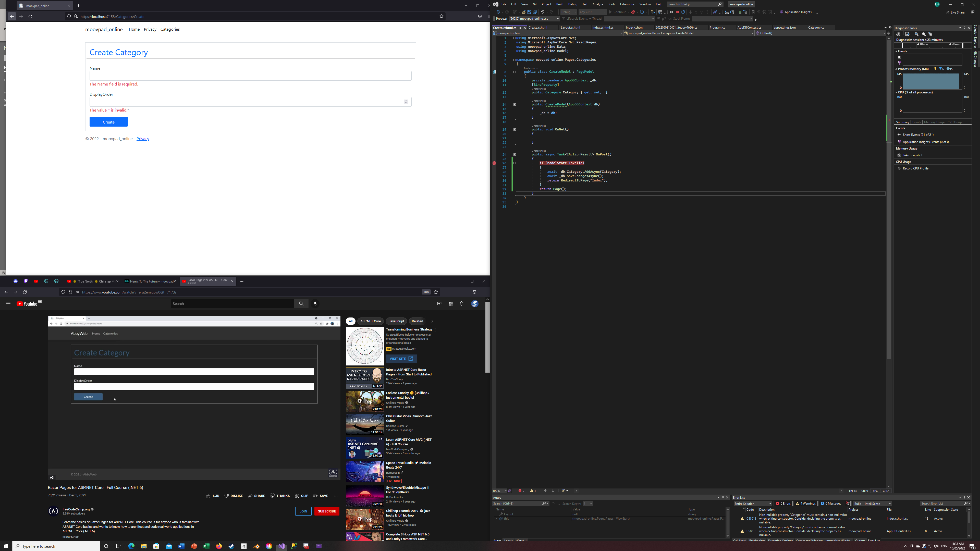980x551 pixels.
Task: Click Record CPU Profile in Diagnostic Tools
Action: 915,169
